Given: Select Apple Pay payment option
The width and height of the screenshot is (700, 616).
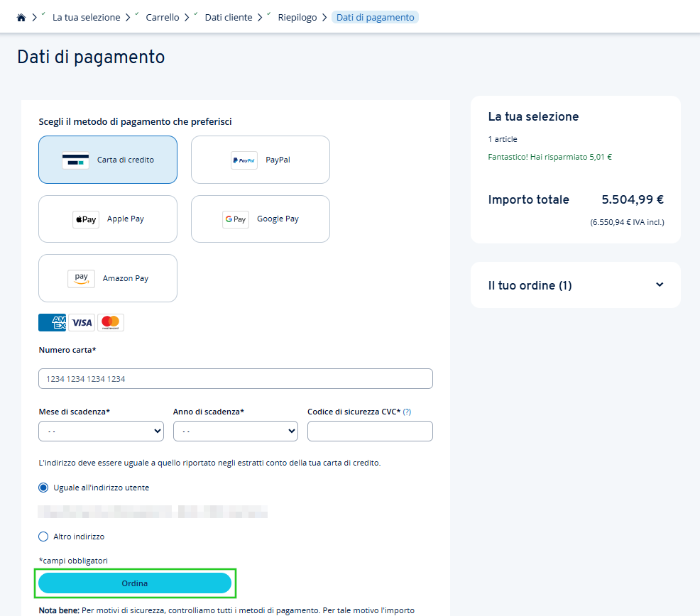Looking at the screenshot, I should [107, 219].
